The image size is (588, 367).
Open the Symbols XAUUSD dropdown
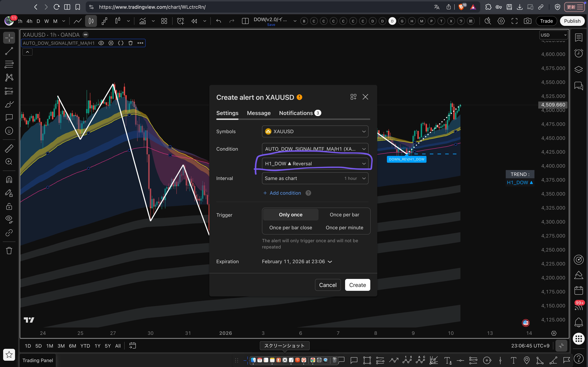pyautogui.click(x=315, y=131)
